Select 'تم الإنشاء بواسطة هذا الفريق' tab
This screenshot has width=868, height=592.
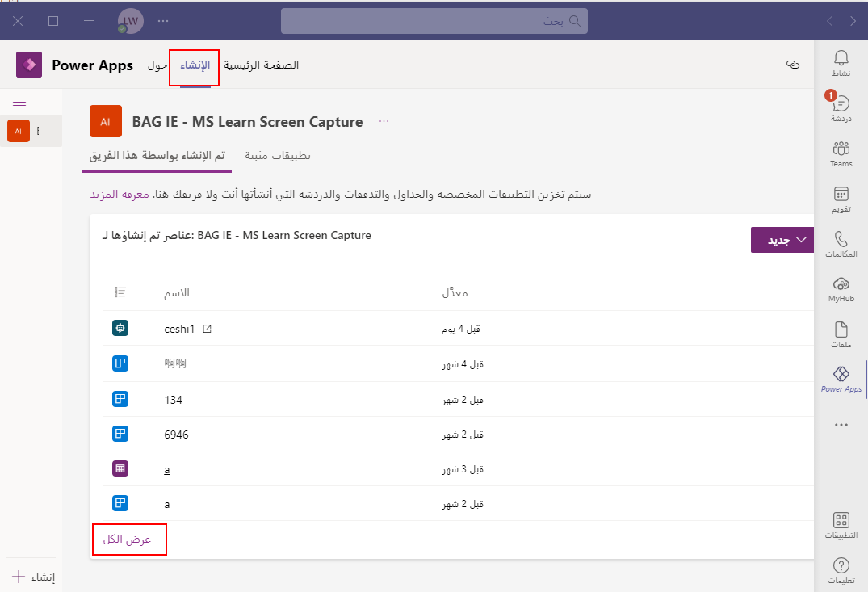[157, 156]
